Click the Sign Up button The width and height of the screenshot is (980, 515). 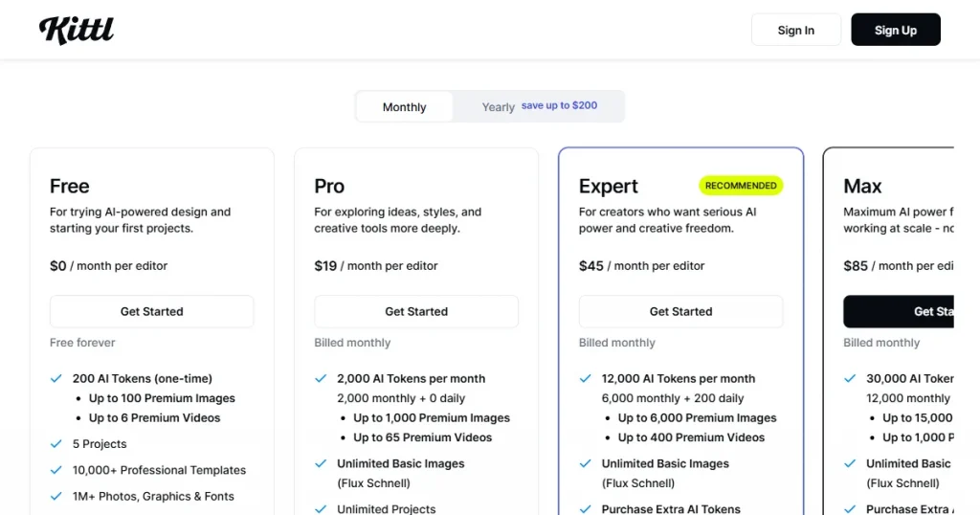point(895,30)
